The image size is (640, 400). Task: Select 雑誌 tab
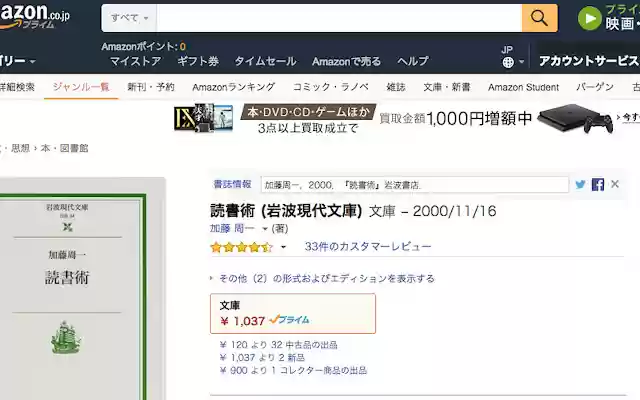click(x=396, y=87)
